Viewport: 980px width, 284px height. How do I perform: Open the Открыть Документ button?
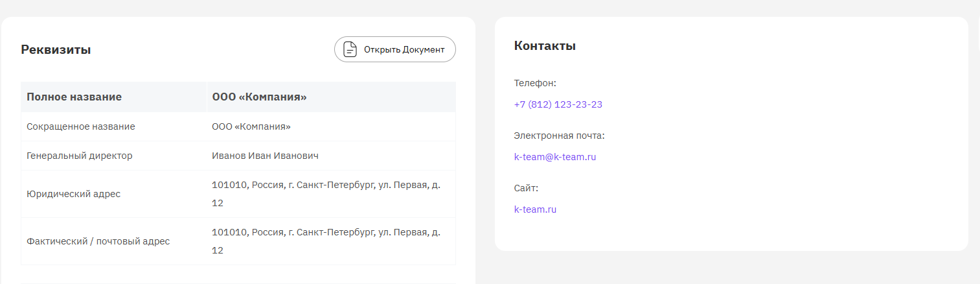tap(395, 49)
